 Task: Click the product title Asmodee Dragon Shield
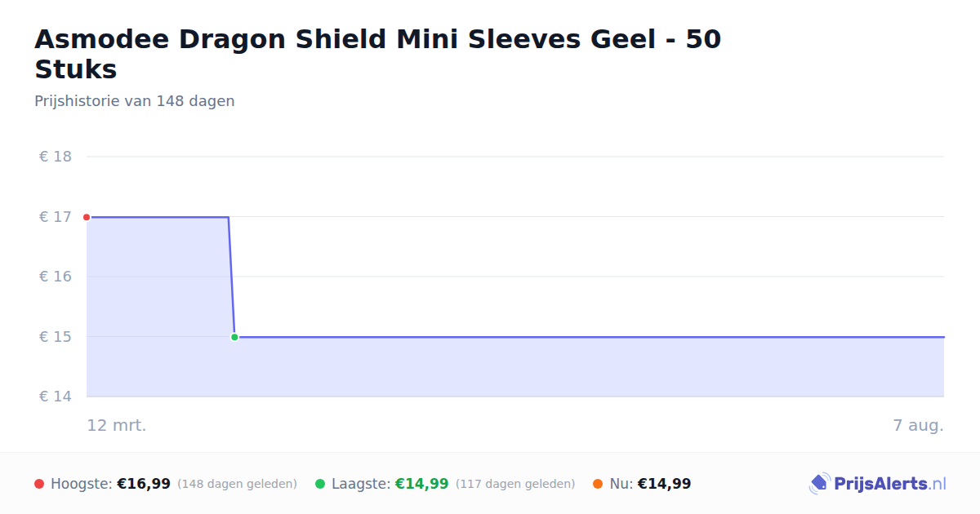point(378,54)
